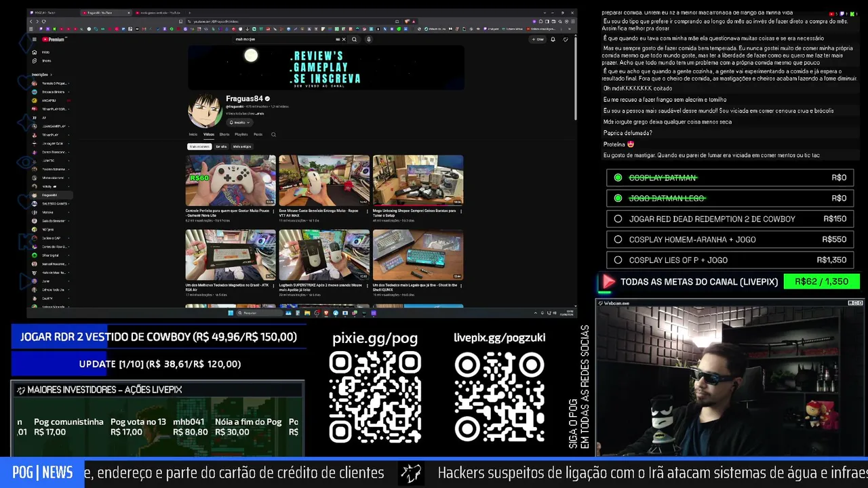Select the COSPLAY LIES OF P + JOGO radio
The width and height of the screenshot is (868, 488).
(x=618, y=260)
